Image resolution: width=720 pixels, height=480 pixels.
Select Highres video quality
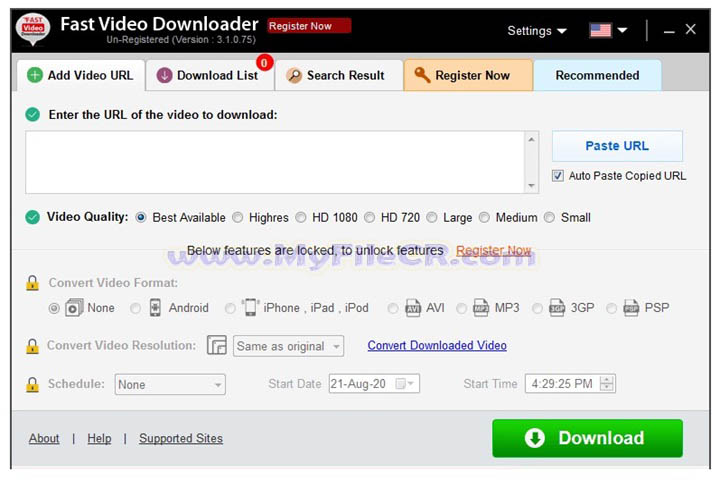point(237,217)
